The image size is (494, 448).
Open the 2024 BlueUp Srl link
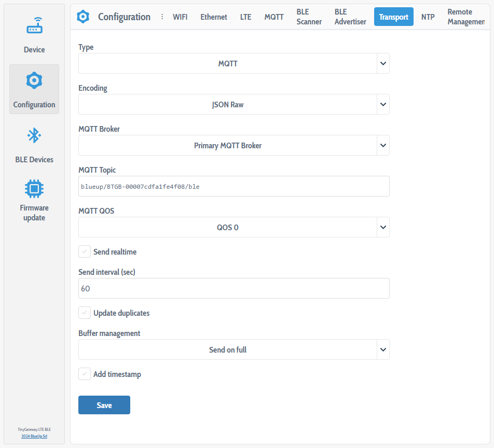click(x=34, y=436)
